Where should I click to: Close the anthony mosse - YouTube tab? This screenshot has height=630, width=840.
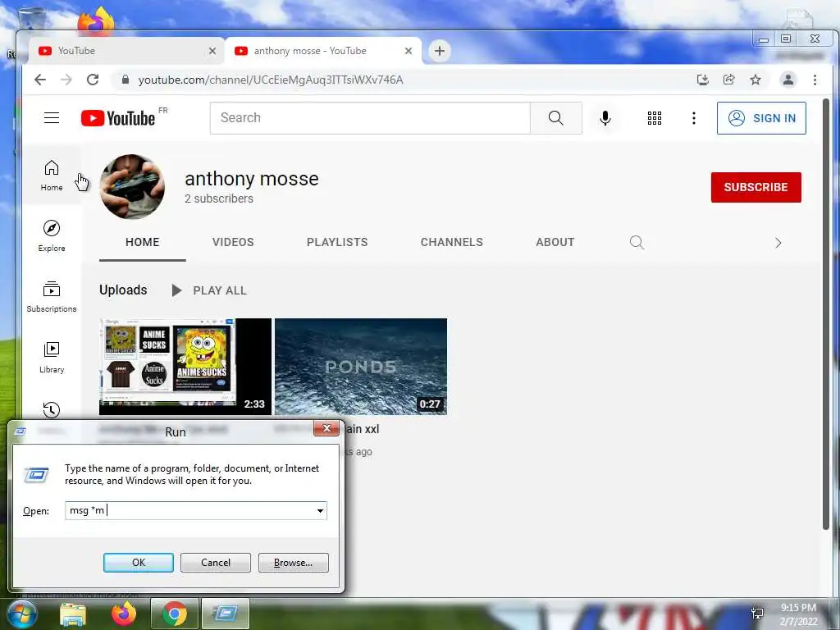[409, 51]
